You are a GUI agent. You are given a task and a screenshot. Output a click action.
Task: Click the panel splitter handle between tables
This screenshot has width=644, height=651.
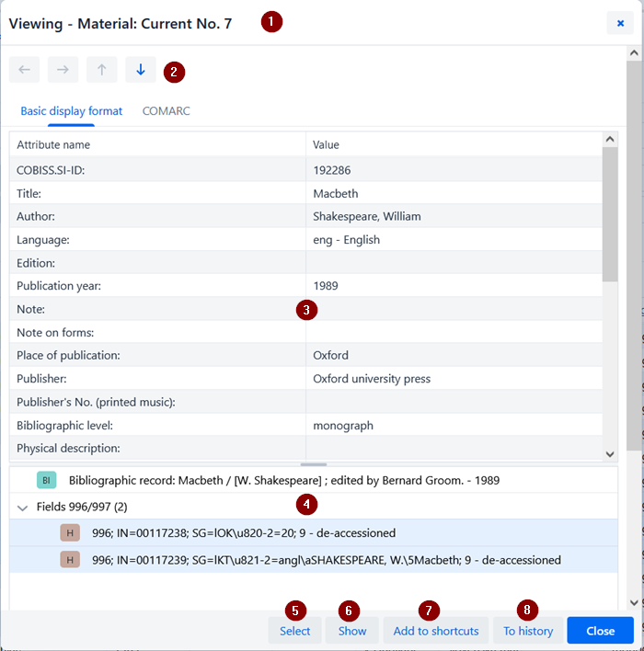pos(313,464)
